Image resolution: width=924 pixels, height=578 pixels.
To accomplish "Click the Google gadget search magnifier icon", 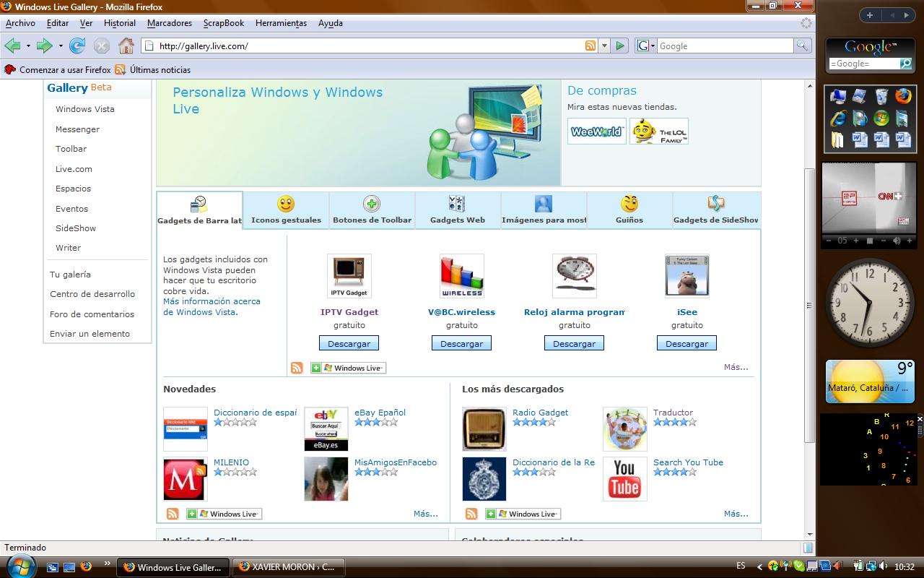I will coord(905,64).
